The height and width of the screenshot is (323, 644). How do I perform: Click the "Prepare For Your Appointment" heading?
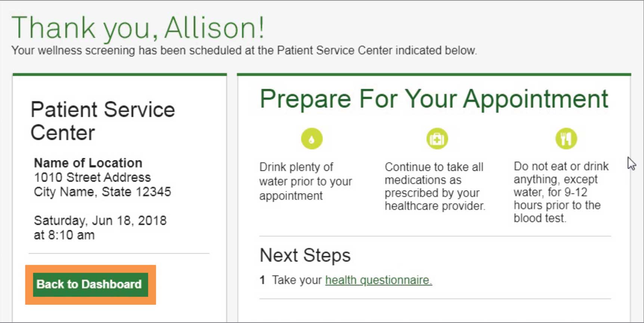(434, 99)
